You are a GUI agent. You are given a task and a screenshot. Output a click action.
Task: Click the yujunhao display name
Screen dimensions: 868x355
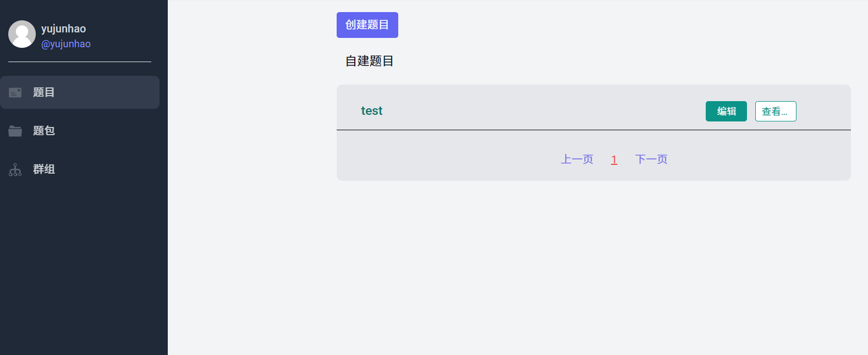point(64,29)
